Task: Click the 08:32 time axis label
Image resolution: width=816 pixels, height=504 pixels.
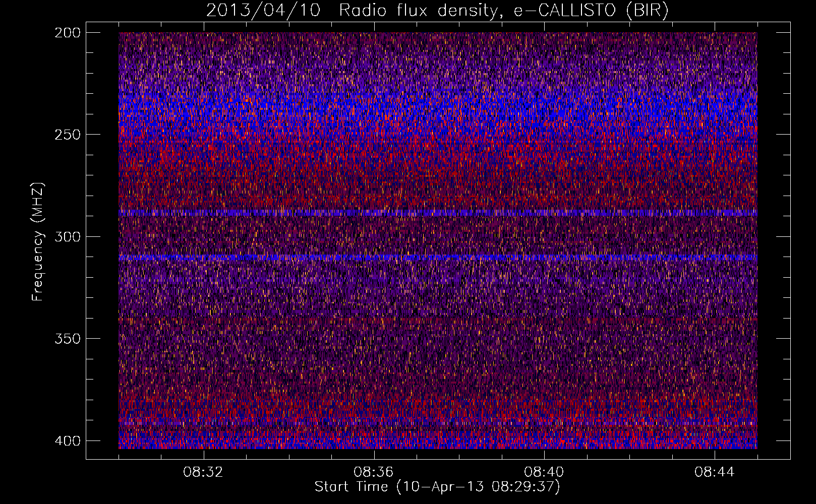Action: click(x=203, y=472)
